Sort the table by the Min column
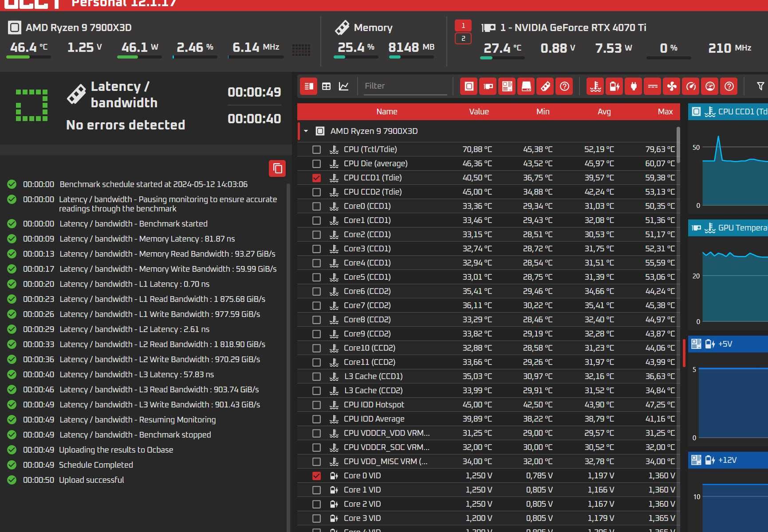768x532 pixels. tap(543, 112)
